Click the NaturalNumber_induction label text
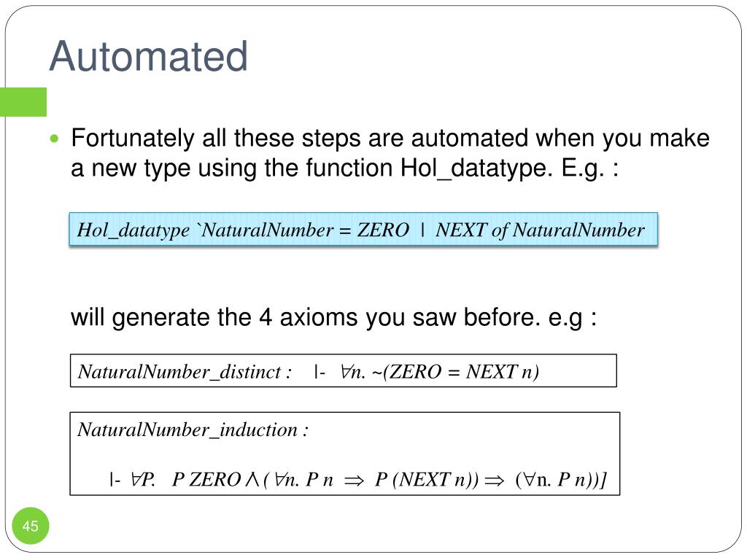This screenshot has height=560, width=747. tap(193, 430)
